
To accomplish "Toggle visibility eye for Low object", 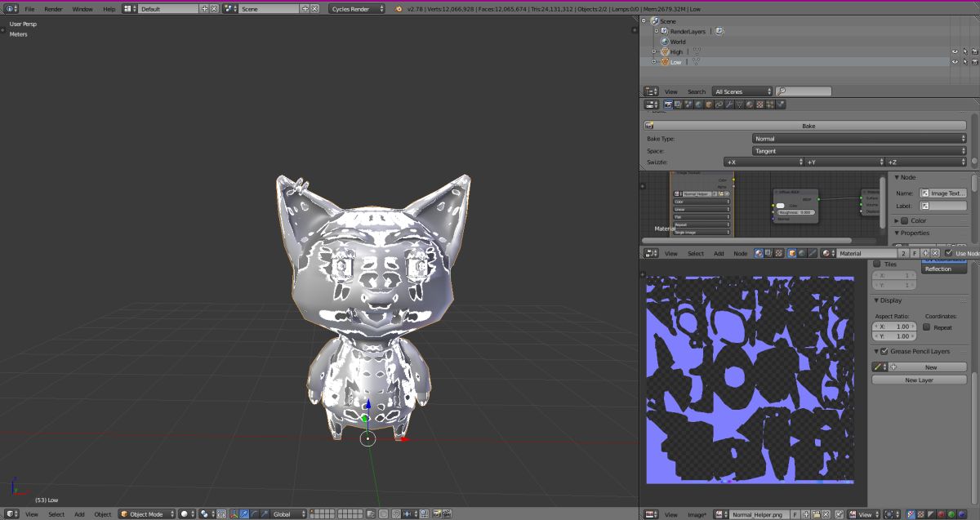I will coord(954,61).
